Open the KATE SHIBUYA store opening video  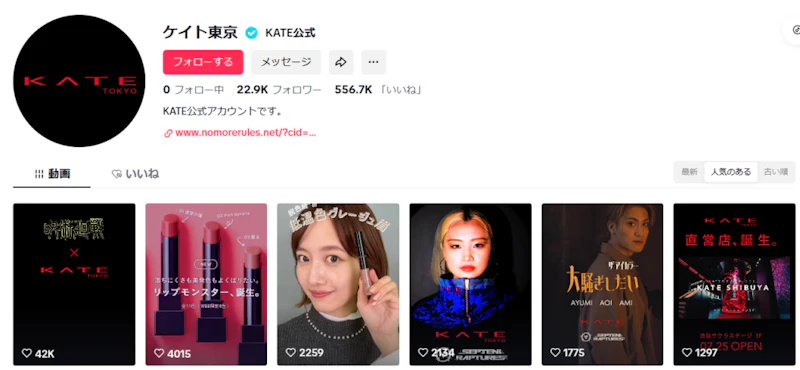pos(734,284)
